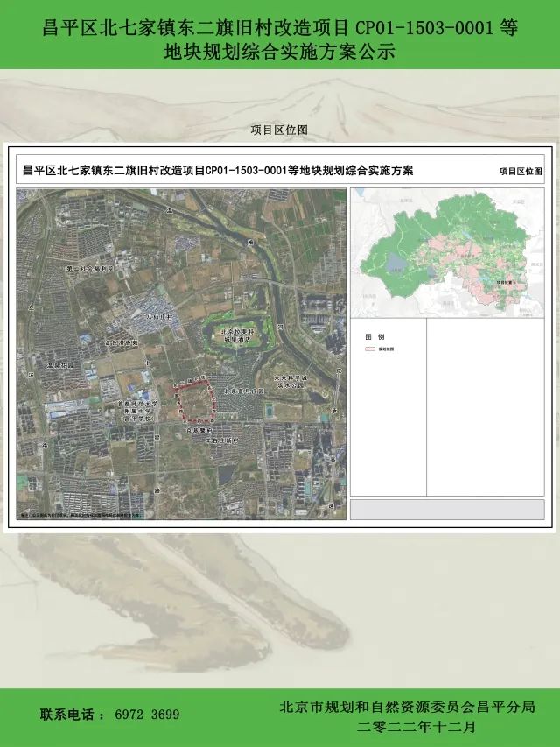Click the red dashed line legend symbol
The width and height of the screenshot is (560, 747).
(x=370, y=348)
